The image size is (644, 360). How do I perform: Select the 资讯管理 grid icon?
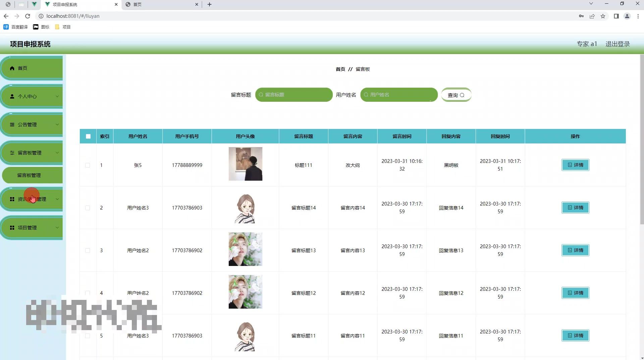tap(12, 199)
